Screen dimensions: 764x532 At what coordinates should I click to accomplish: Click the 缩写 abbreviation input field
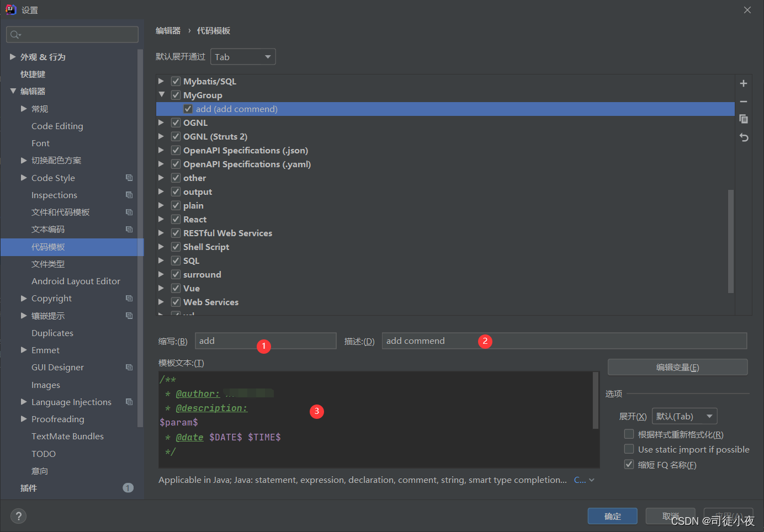266,341
